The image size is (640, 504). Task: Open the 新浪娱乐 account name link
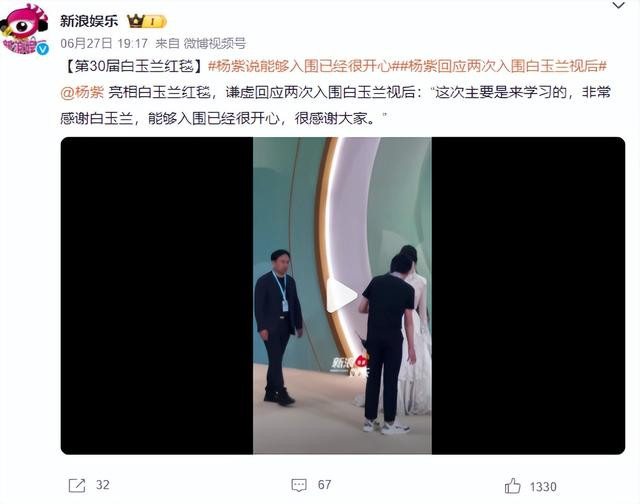(x=89, y=21)
